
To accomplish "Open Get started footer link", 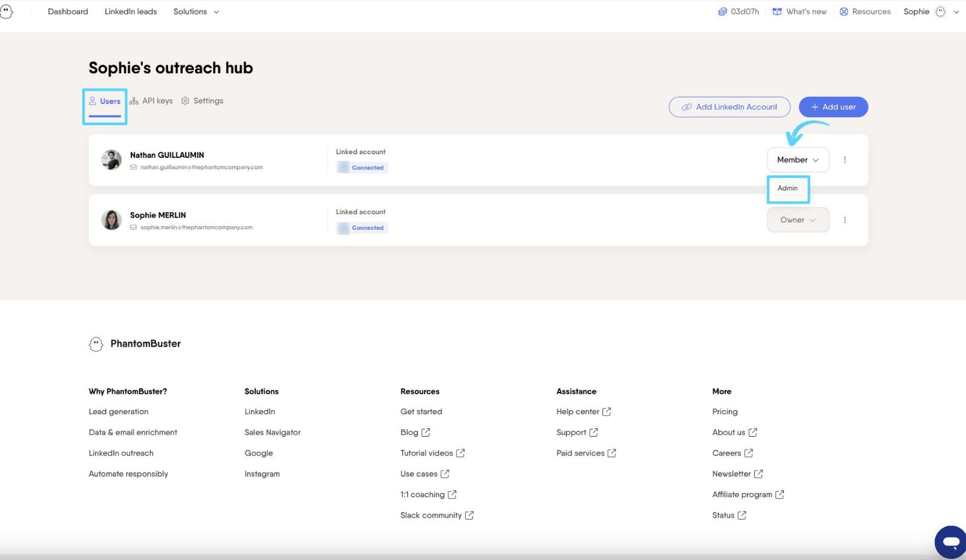I will pos(421,412).
